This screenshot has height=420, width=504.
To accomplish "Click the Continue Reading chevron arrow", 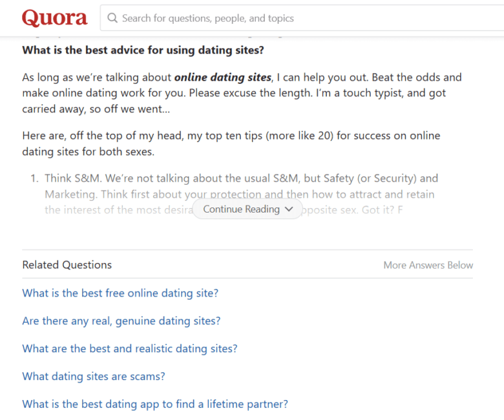I will pyautogui.click(x=289, y=209).
